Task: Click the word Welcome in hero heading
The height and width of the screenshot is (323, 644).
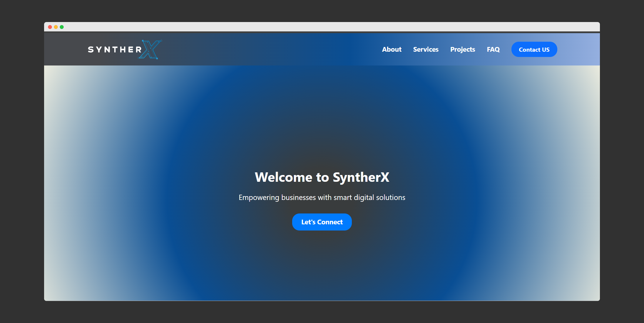Action: (283, 177)
